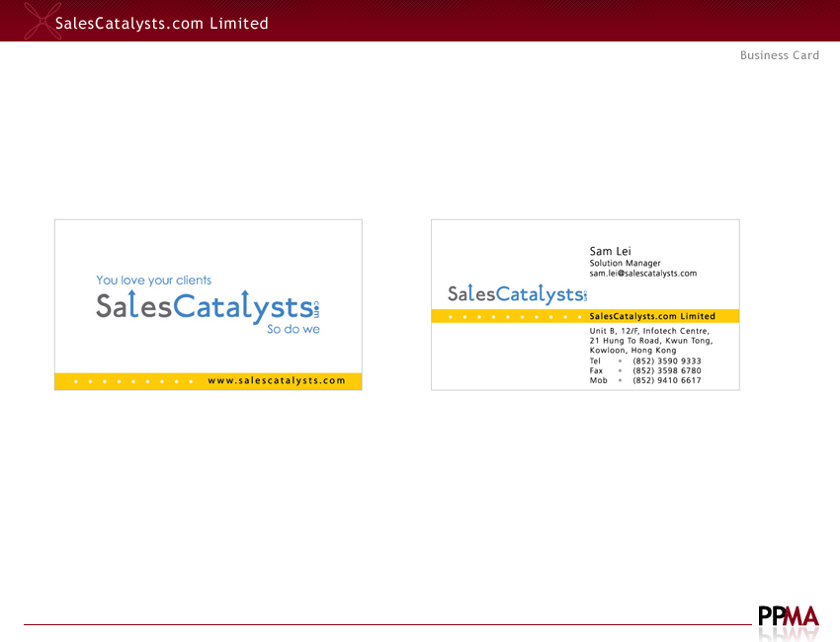Open the sam.lei@salescatalysts.com email address
Screen dimensions: 840x642
coord(643,273)
